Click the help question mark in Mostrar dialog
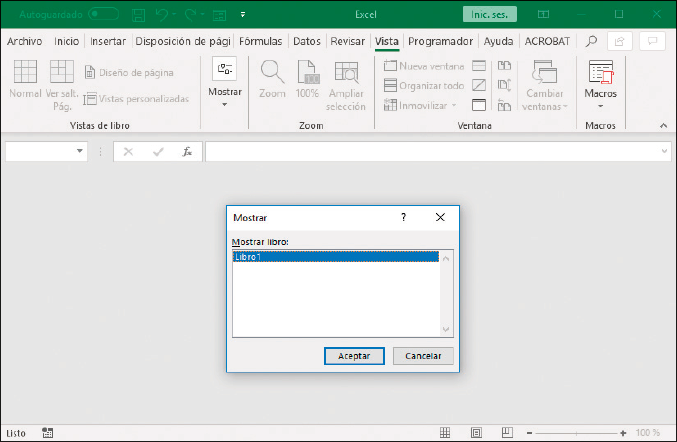Screen dimensions: 677x442 pos(404,217)
